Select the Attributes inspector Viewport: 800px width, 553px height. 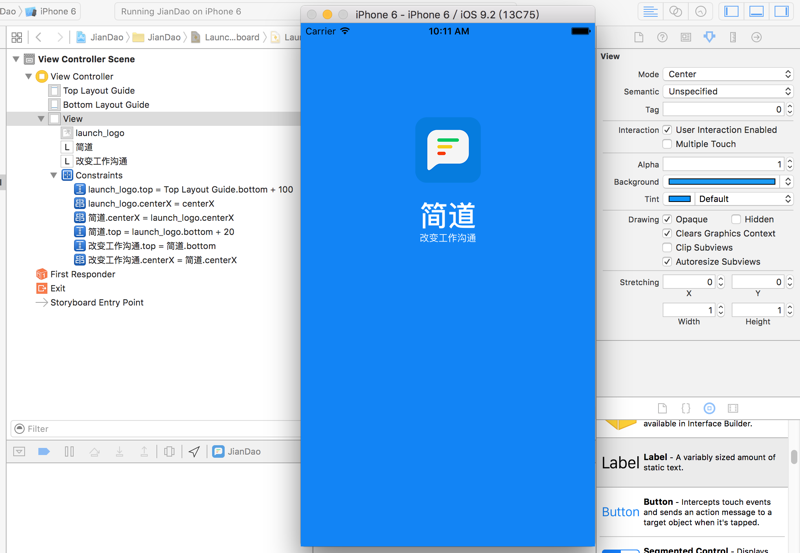(x=709, y=37)
